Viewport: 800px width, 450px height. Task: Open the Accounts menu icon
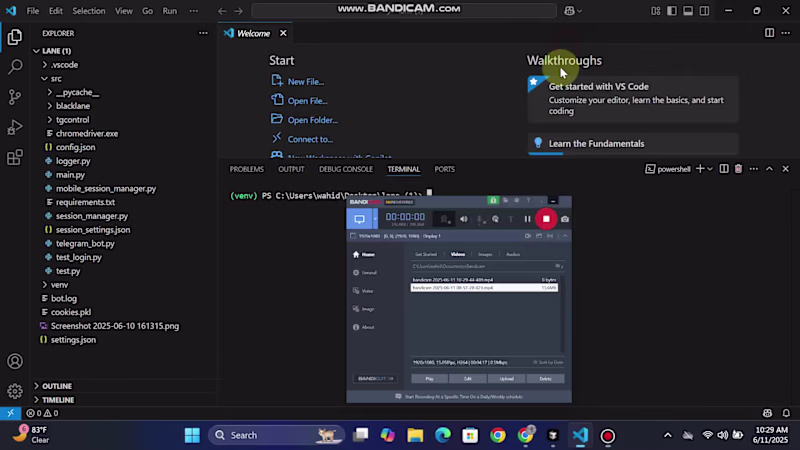pyautogui.click(x=15, y=361)
